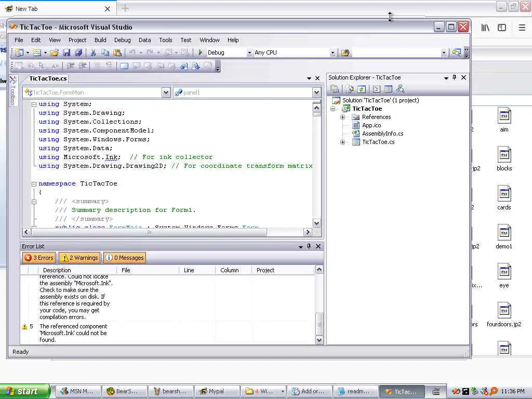Image resolution: width=532 pixels, height=399 pixels.
Task: Open the Any CPU platform dropdown
Action: 332,53
